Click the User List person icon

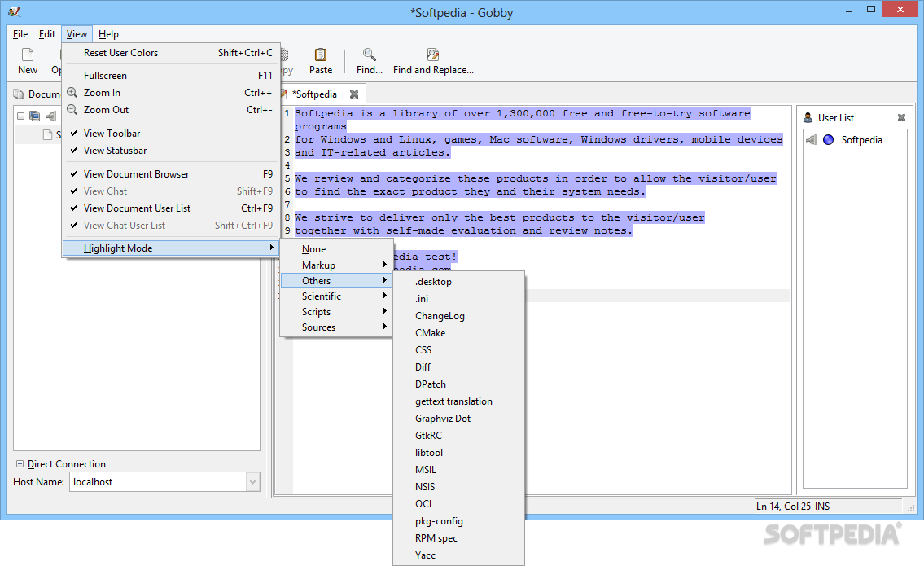pos(808,118)
